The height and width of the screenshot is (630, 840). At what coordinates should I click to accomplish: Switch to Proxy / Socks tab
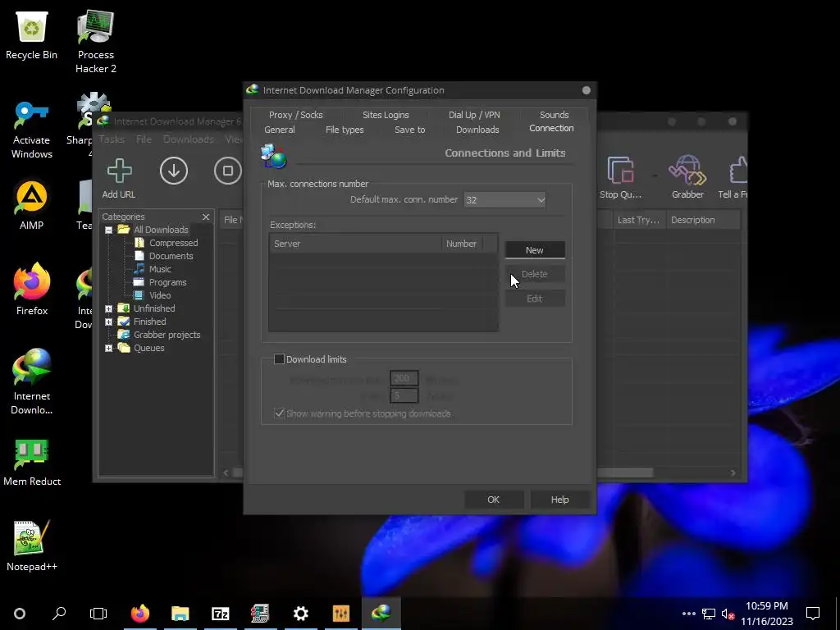click(295, 115)
